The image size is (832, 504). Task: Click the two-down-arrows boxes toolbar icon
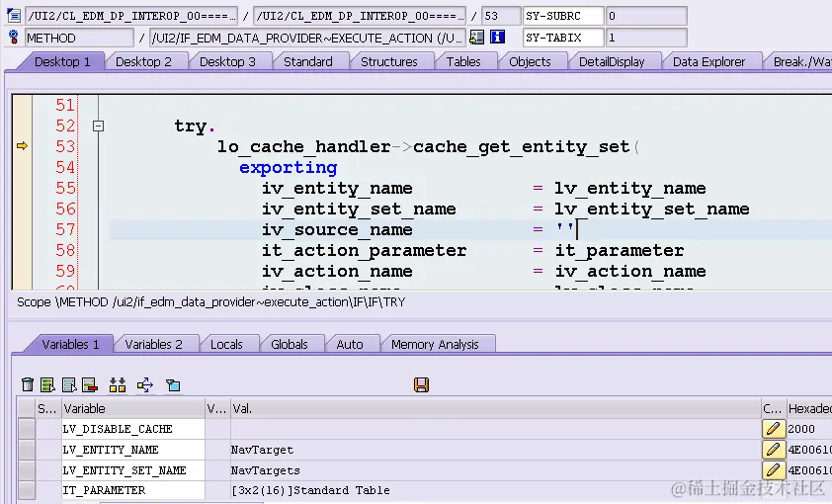[118, 384]
